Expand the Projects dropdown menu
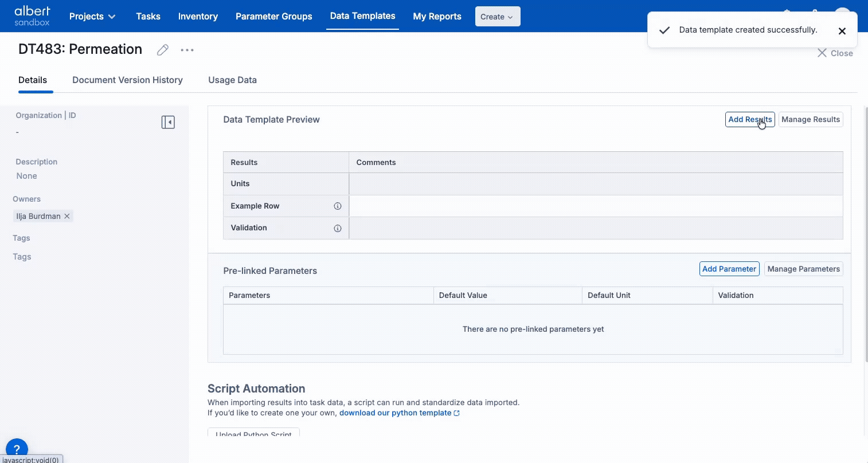This screenshot has width=868, height=463. pos(92,17)
